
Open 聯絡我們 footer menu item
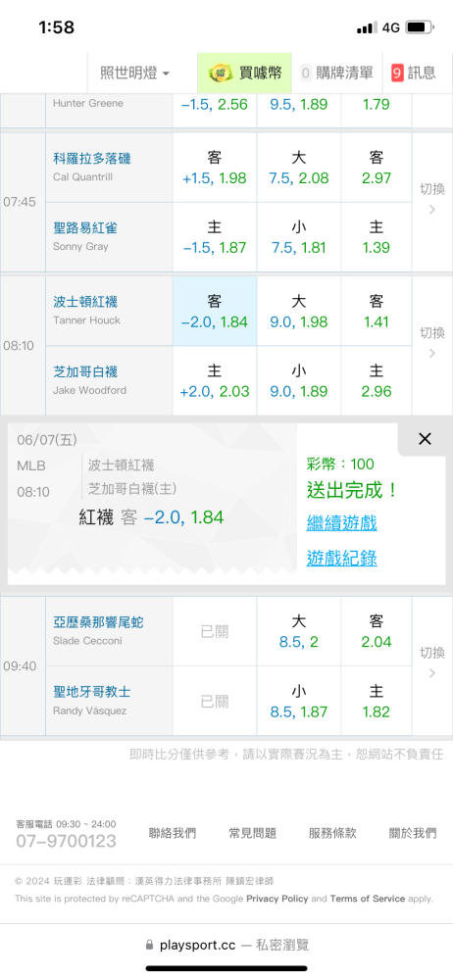[172, 833]
